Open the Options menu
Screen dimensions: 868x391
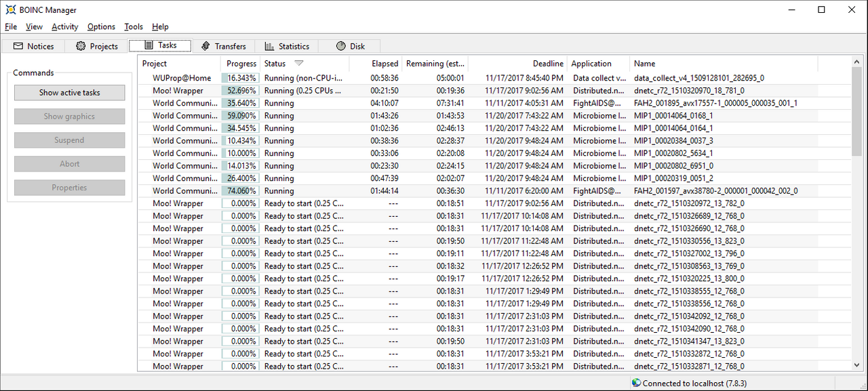(x=101, y=26)
